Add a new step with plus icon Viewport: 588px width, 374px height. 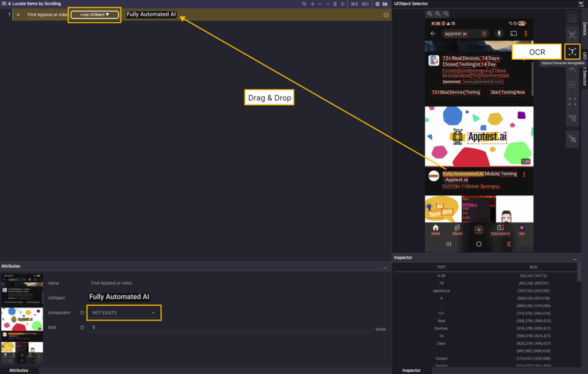(312, 4)
